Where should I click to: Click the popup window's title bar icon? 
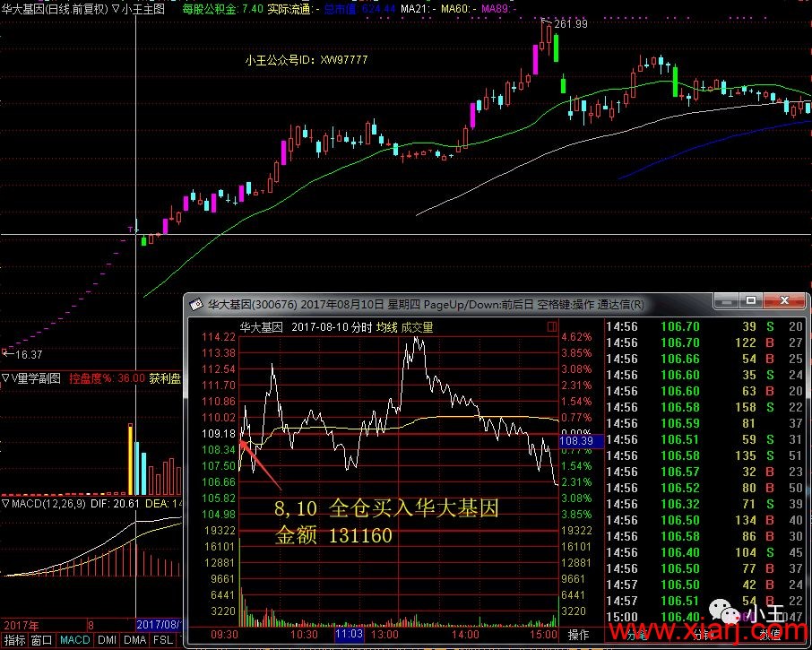195,305
